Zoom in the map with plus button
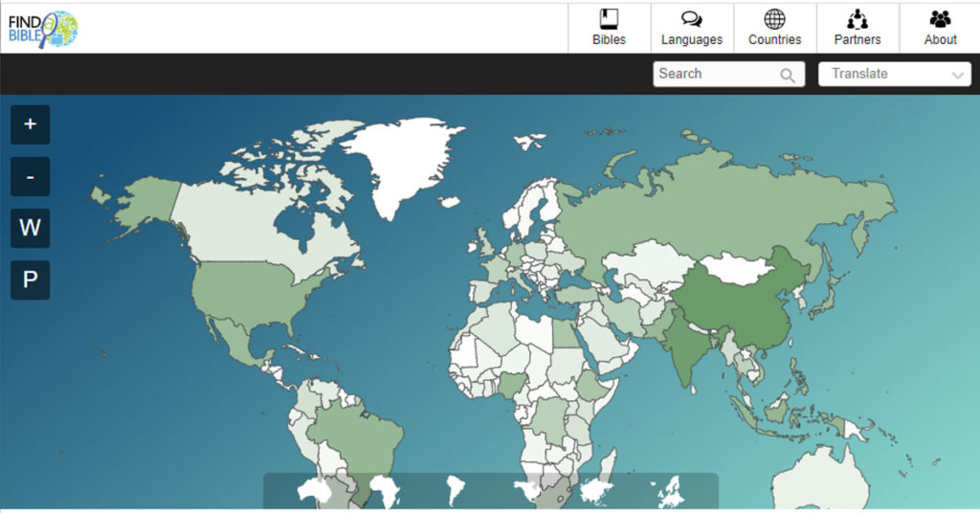Image resolution: width=980 pixels, height=513 pixels. coord(31,124)
